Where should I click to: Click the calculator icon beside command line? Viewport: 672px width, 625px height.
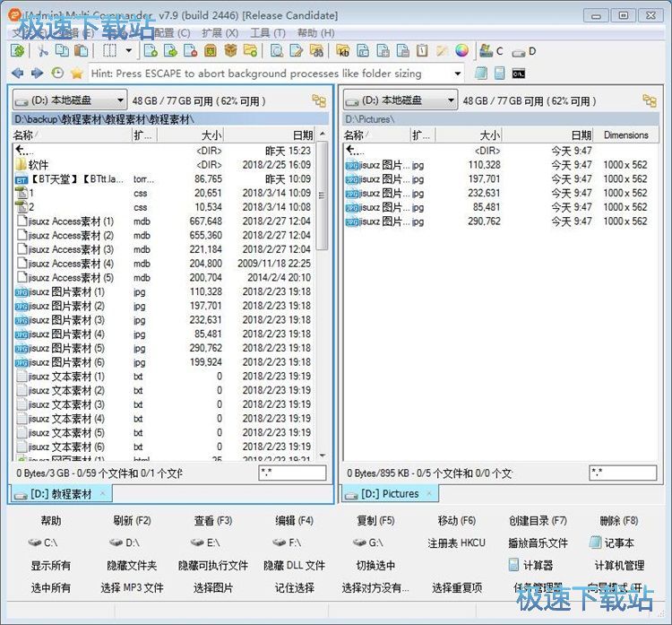pos(499,74)
